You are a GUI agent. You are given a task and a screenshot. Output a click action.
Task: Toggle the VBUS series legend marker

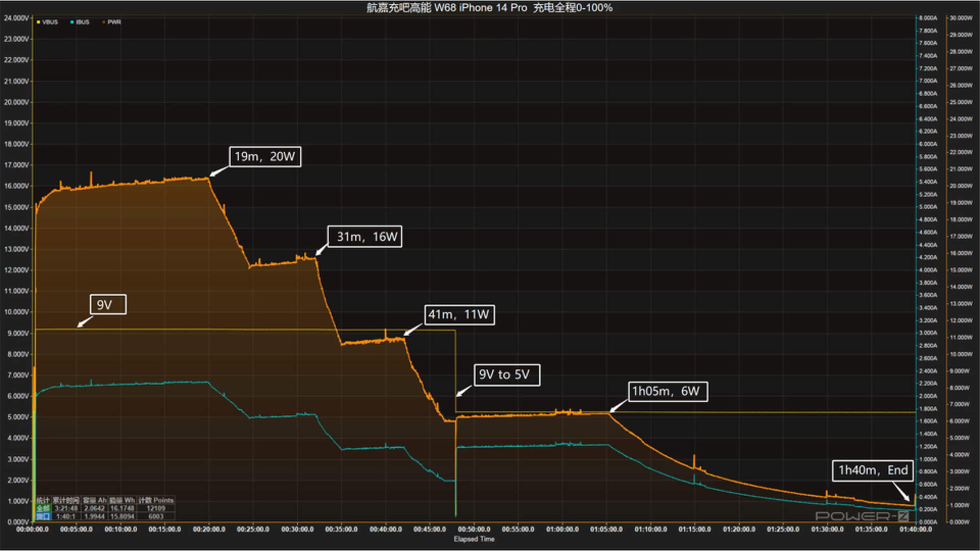(50, 22)
